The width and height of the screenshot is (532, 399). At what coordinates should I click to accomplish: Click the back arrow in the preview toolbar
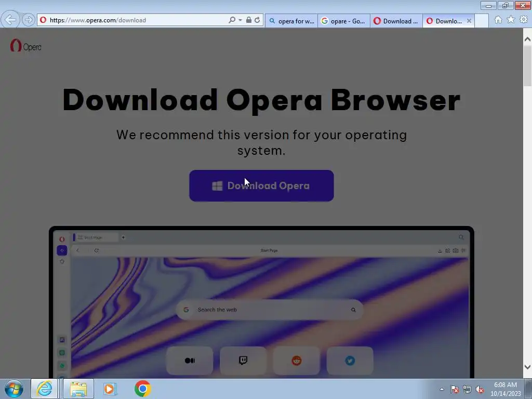coord(78,250)
